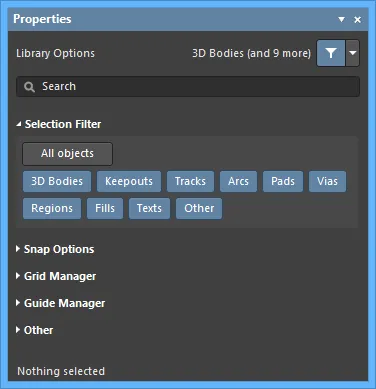Toggle the 3D Bodies filter
376x389 pixels.
click(x=57, y=181)
